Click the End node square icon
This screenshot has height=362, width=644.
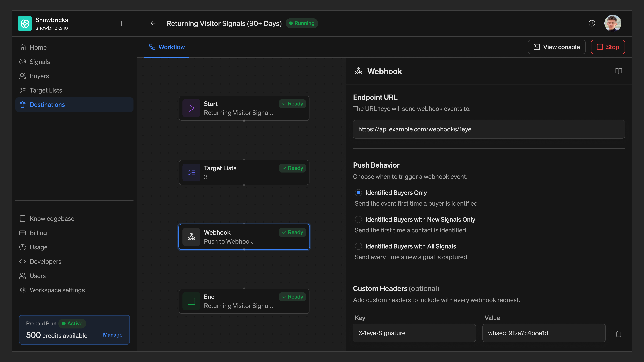pyautogui.click(x=192, y=301)
